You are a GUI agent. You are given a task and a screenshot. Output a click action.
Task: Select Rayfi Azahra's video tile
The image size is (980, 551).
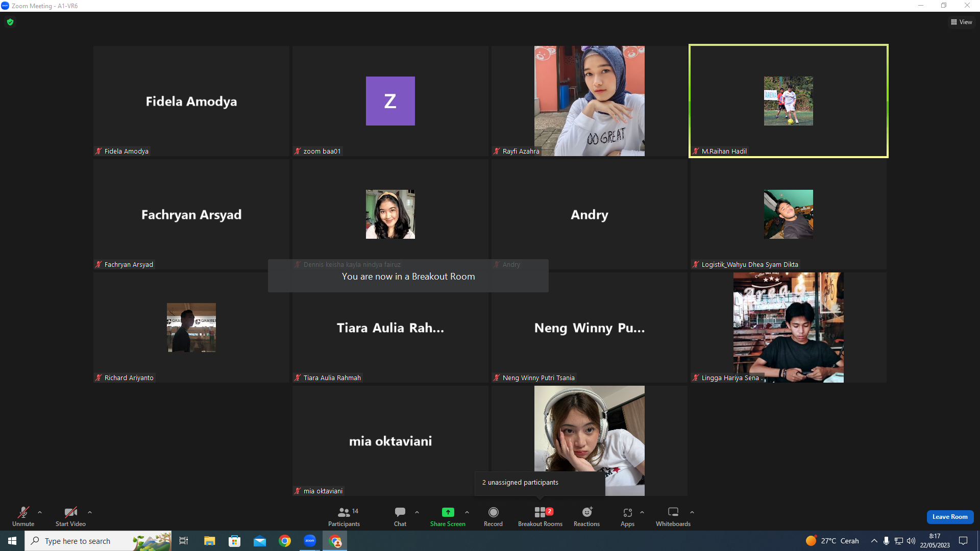click(x=590, y=101)
